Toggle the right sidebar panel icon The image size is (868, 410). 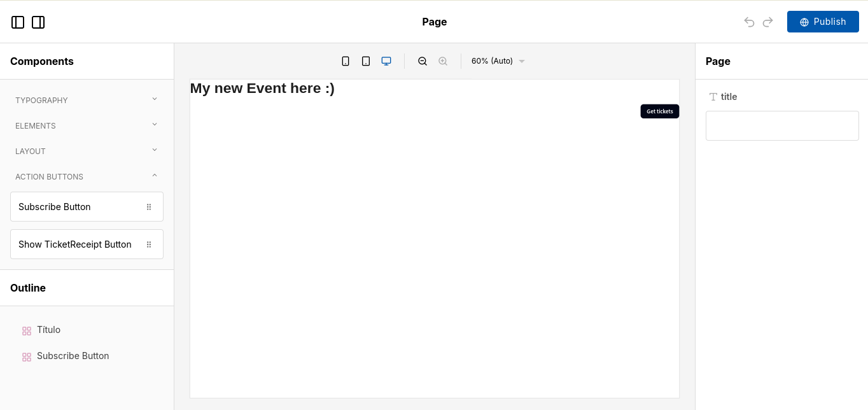[38, 22]
